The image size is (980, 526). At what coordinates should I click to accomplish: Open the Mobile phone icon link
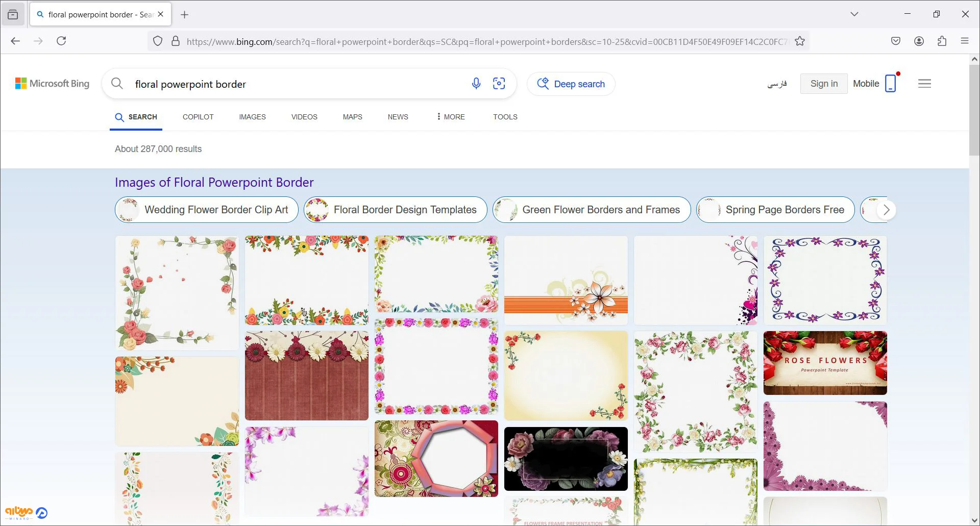tap(891, 83)
